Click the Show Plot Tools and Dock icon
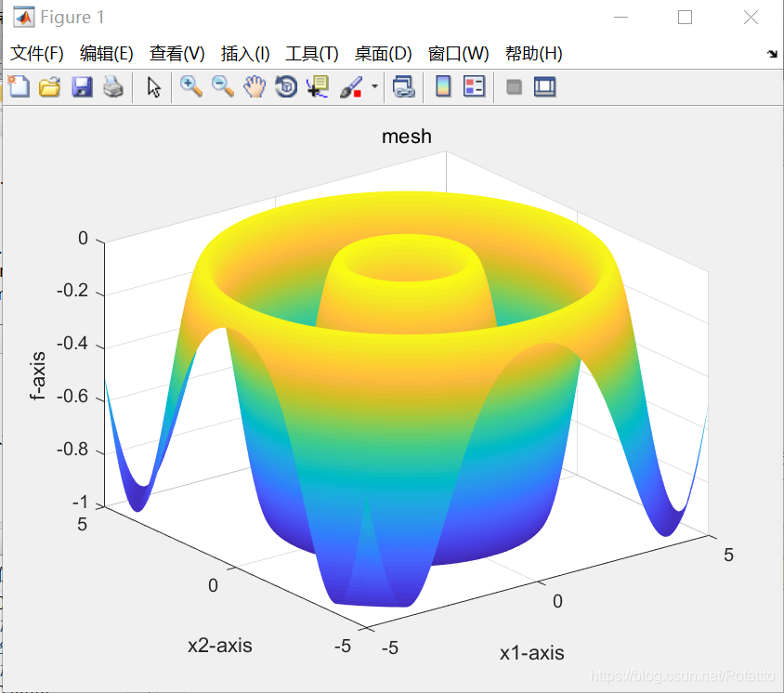Screen dimensions: 784x693 [545, 87]
